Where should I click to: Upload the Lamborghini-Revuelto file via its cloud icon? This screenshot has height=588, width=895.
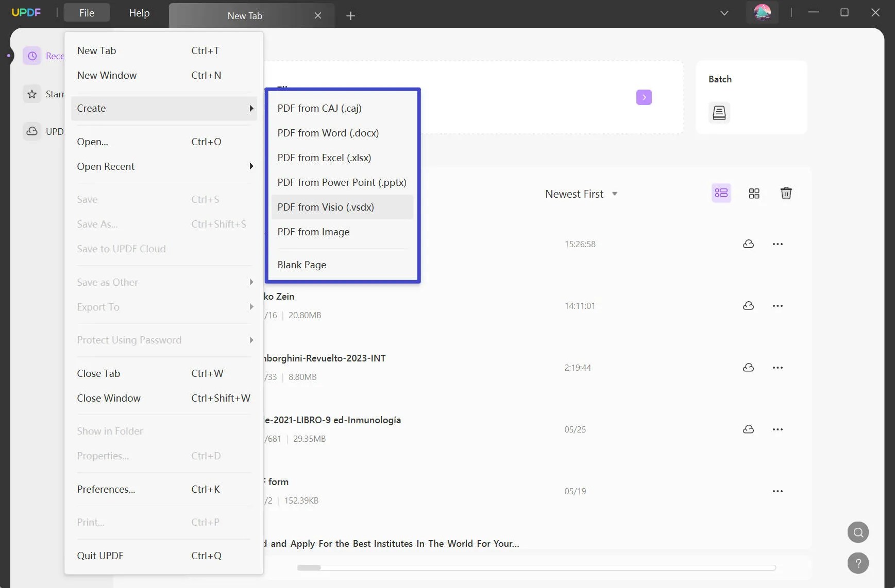click(x=748, y=367)
